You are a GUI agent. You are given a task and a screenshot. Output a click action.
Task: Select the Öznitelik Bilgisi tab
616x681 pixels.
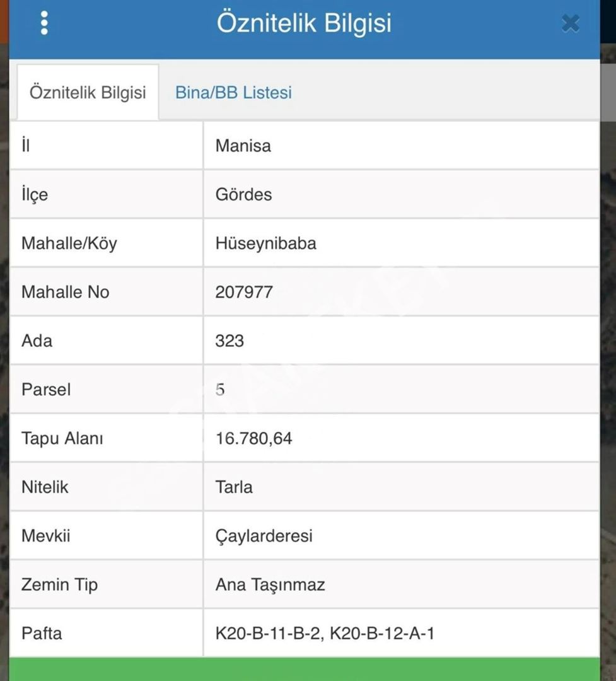[x=88, y=93]
